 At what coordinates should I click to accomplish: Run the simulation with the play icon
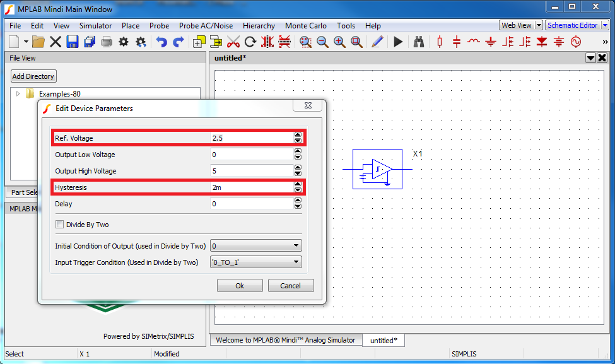pos(398,42)
